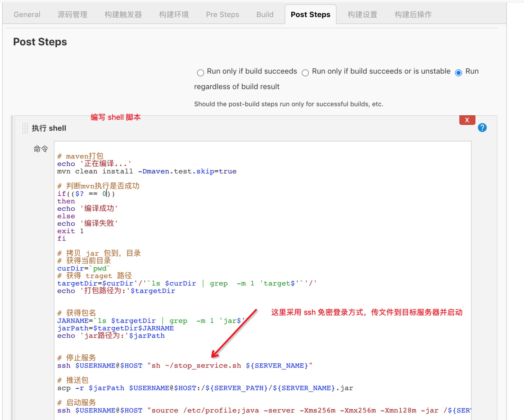Select 'Run only if build succeeds or is unstable'
The height and width of the screenshot is (420, 524).
coord(305,73)
